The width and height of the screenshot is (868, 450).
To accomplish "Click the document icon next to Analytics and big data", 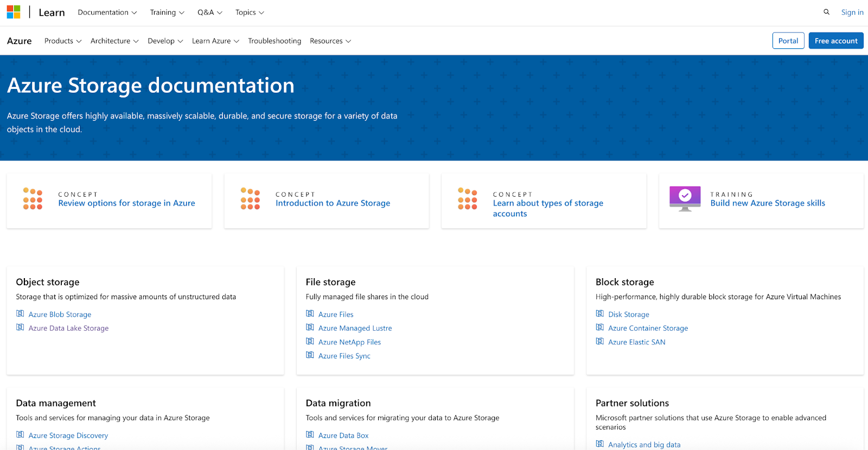I will click(599, 444).
